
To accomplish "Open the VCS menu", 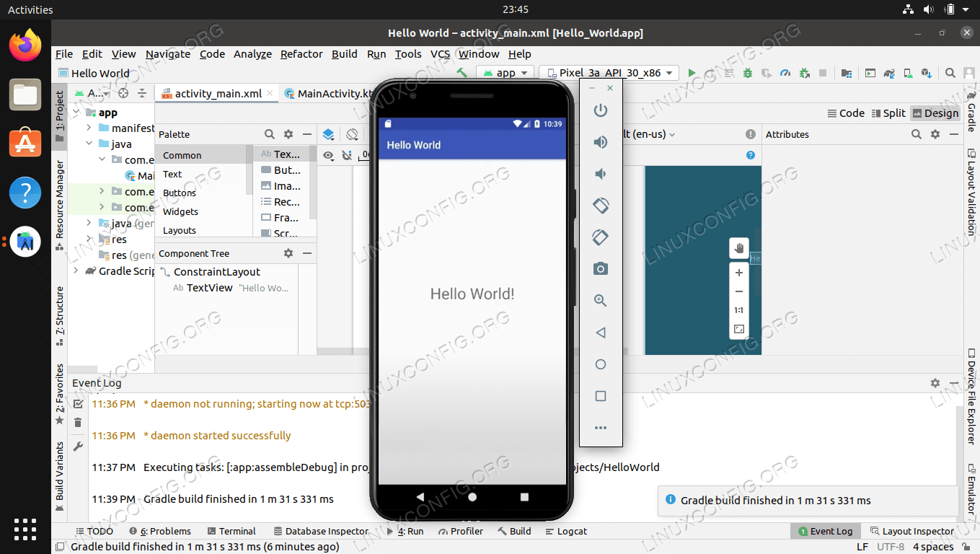I will 440,54.
